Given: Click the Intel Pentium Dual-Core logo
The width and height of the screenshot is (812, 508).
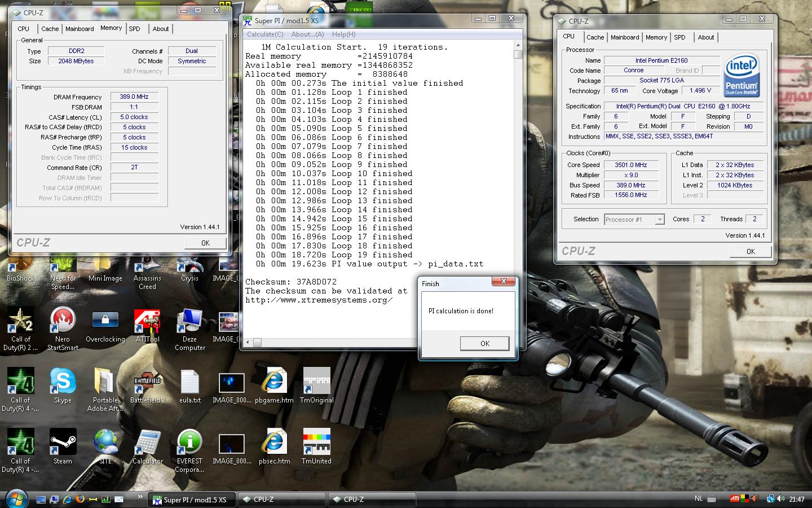Looking at the screenshot, I should coord(742,75).
